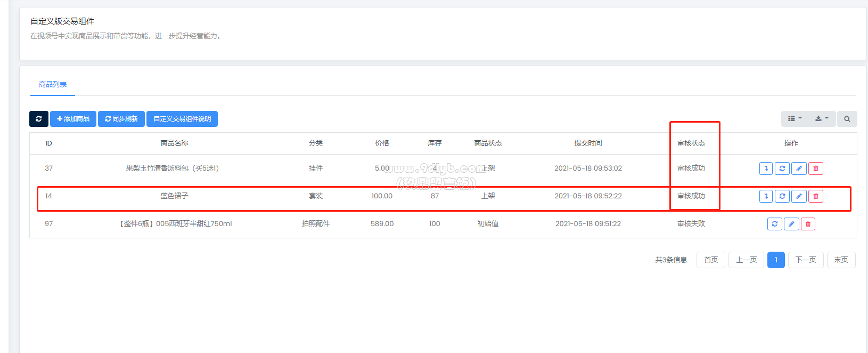Click 上架 status in 蓝色裙子 row
The height and width of the screenshot is (353, 868).
pos(488,196)
